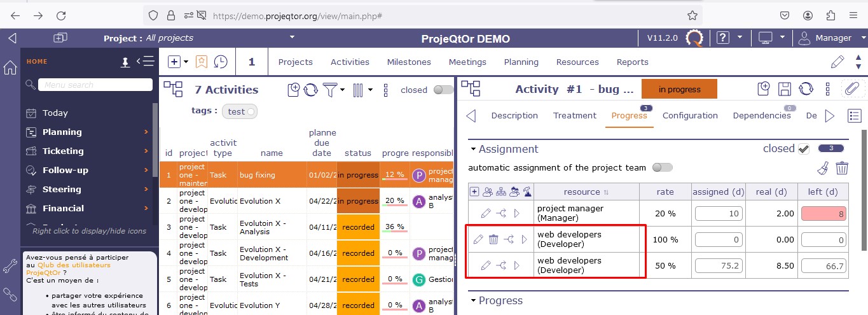Click the save activity floppy disk icon

785,89
